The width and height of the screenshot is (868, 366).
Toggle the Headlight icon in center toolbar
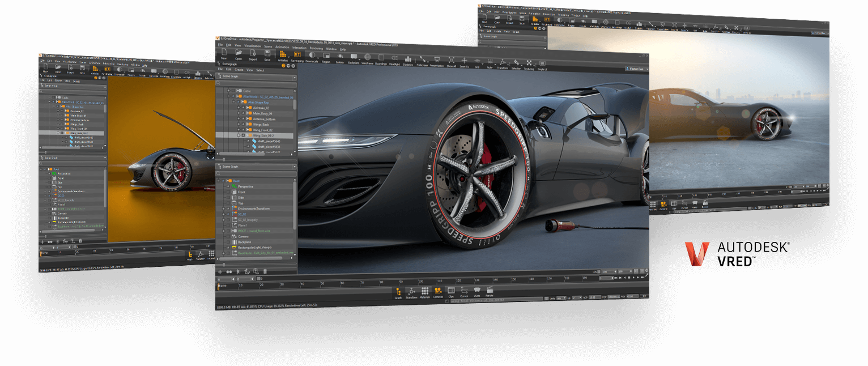pyautogui.click(x=395, y=58)
